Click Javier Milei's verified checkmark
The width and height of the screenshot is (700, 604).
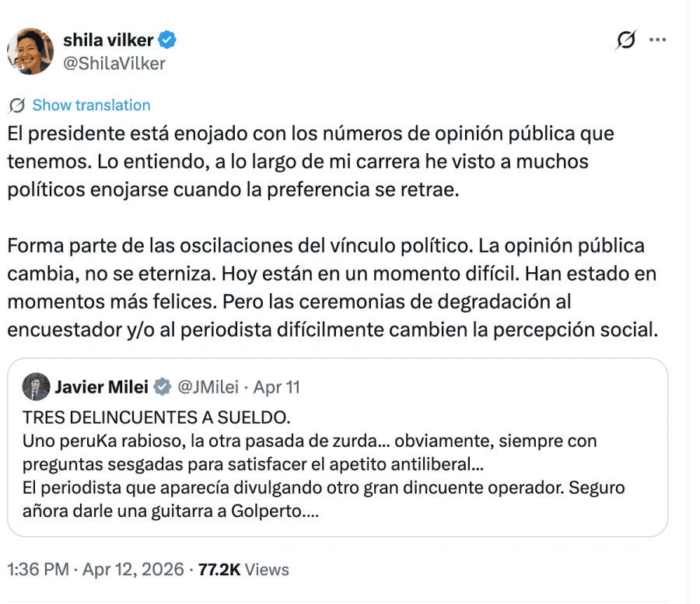click(x=162, y=386)
